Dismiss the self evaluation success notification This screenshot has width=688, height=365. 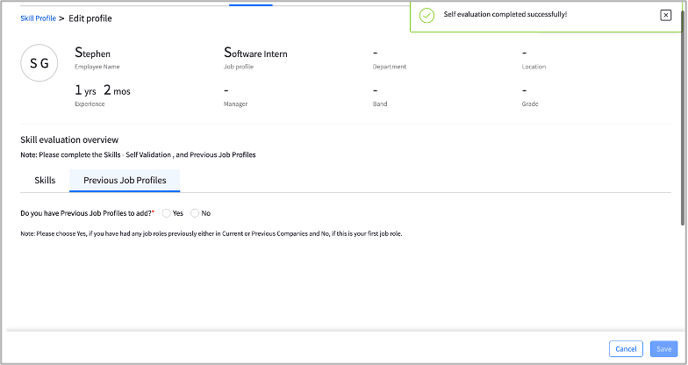666,15
